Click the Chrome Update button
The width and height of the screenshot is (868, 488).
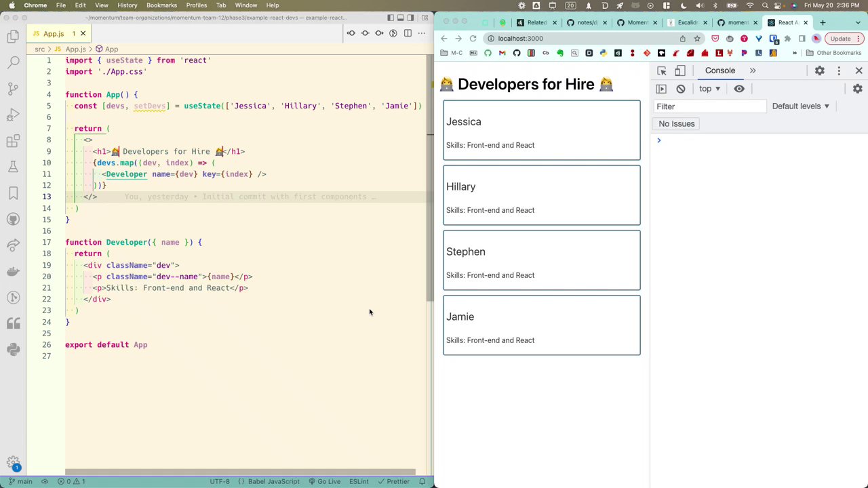pyautogui.click(x=840, y=39)
